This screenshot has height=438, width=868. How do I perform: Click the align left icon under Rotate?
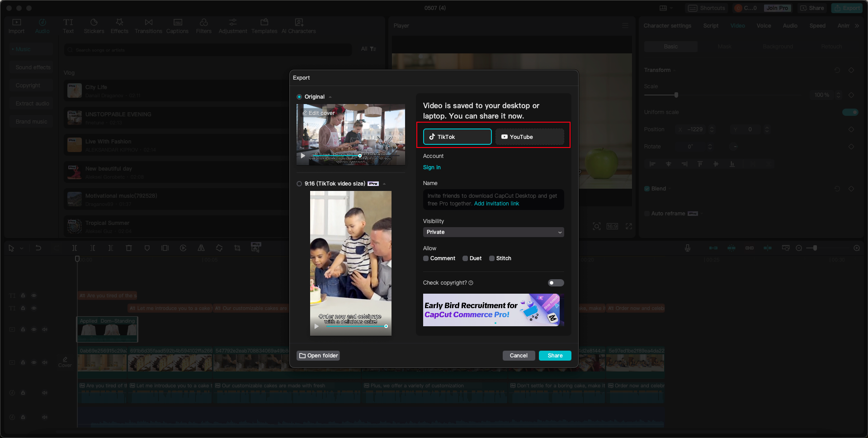652,164
